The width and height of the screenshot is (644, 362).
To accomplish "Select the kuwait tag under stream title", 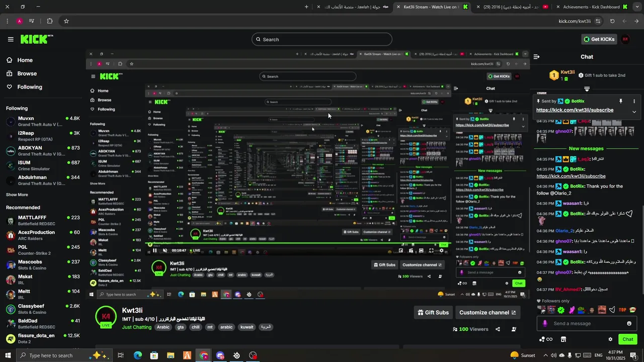I will point(247,327).
